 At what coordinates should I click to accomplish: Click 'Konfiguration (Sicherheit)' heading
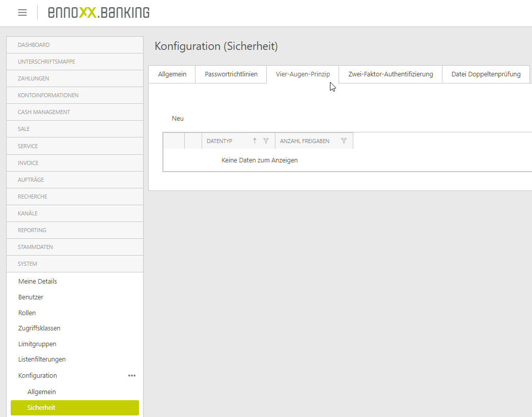pyautogui.click(x=216, y=46)
